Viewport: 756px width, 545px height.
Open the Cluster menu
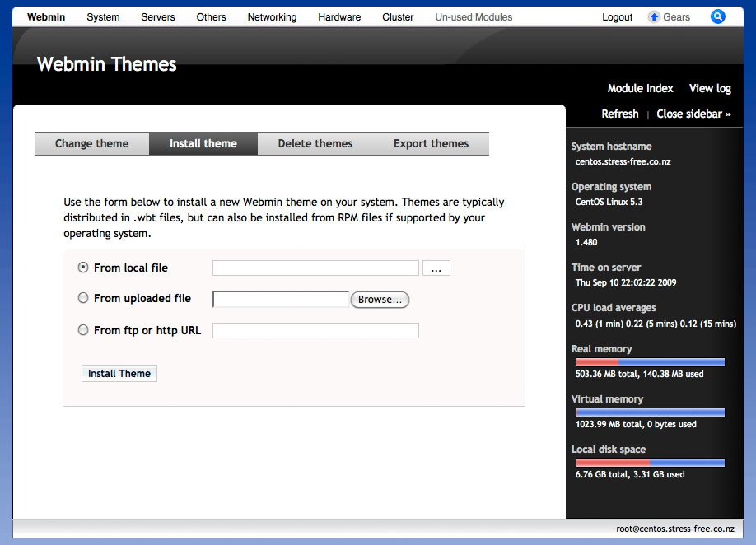pos(398,16)
